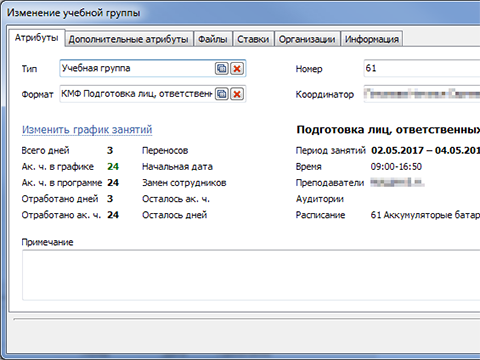Click the Отработано дней value 3
Viewport: 480px width, 360px height.
(x=110, y=199)
